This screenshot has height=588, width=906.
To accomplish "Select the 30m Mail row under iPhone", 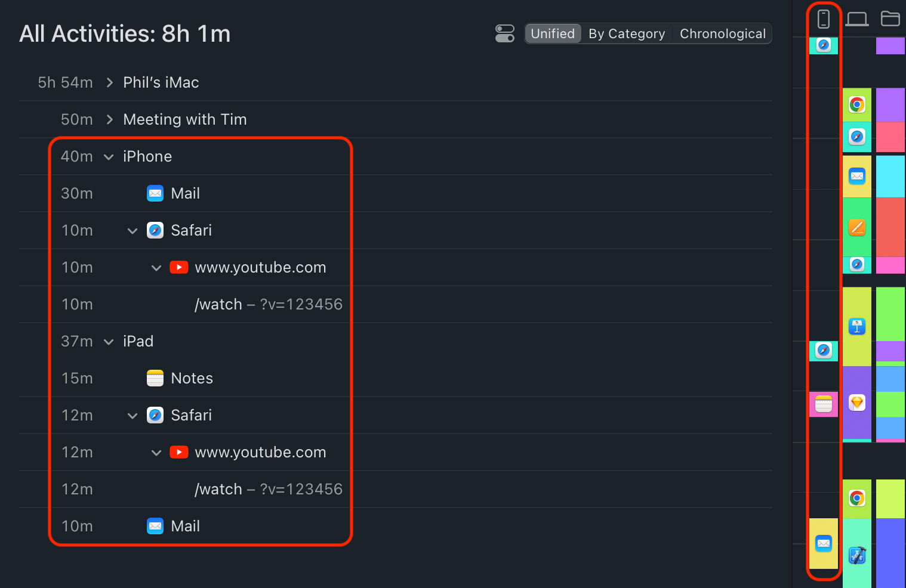I will click(185, 193).
